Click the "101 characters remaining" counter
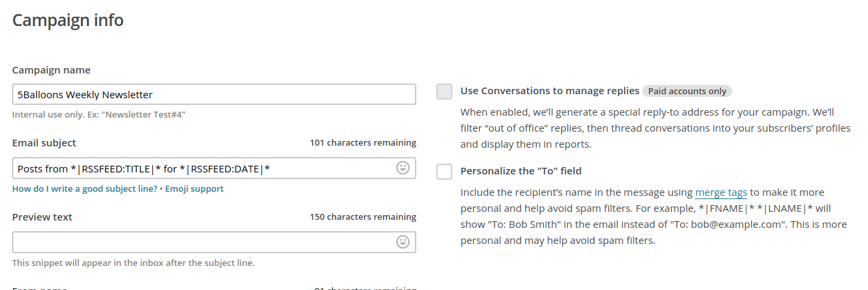Screen dimensions: 868x290 pos(363,143)
